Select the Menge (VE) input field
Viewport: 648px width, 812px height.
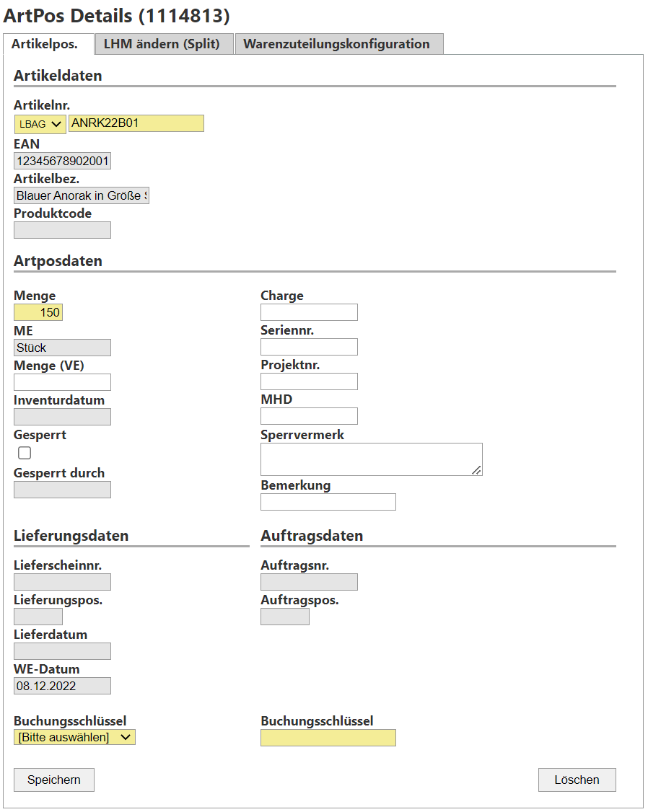tap(62, 382)
